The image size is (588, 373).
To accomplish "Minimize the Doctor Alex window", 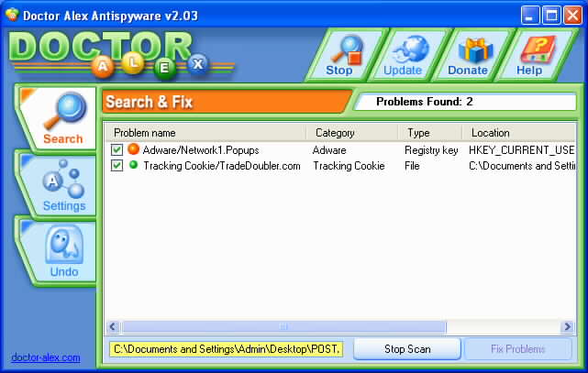I will tap(530, 16).
